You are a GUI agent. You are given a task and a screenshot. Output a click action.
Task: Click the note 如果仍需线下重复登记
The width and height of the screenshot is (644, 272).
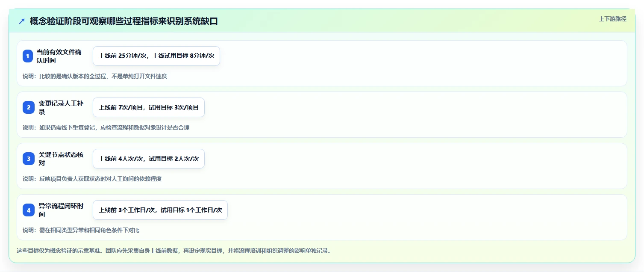pyautogui.click(x=106, y=127)
